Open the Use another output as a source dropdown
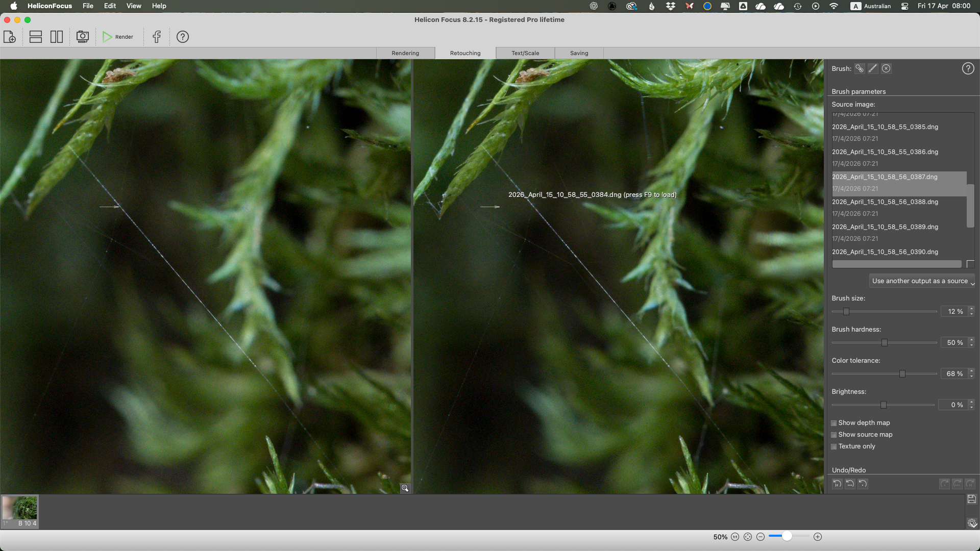 click(x=921, y=281)
